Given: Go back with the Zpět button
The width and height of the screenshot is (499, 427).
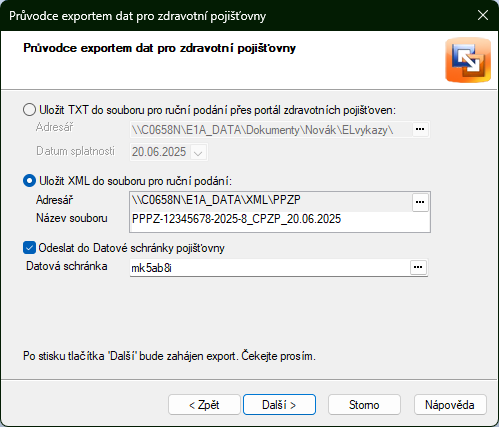Looking at the screenshot, I should pyautogui.click(x=204, y=405).
